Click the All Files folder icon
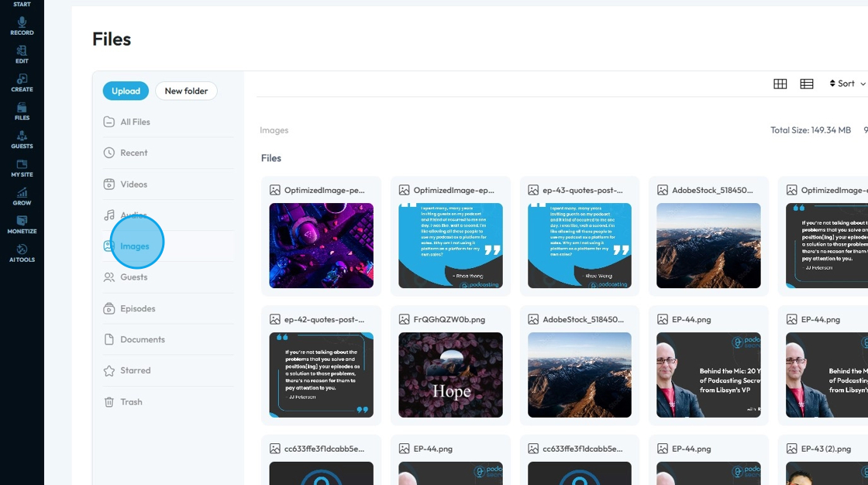 click(109, 122)
